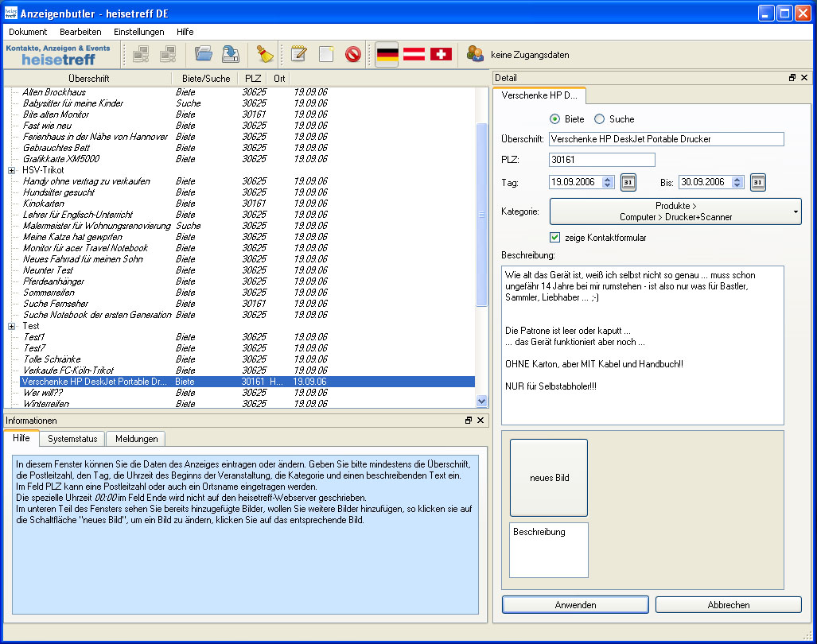Click into the Überschrift text field
This screenshot has height=644, width=817.
coord(666,139)
